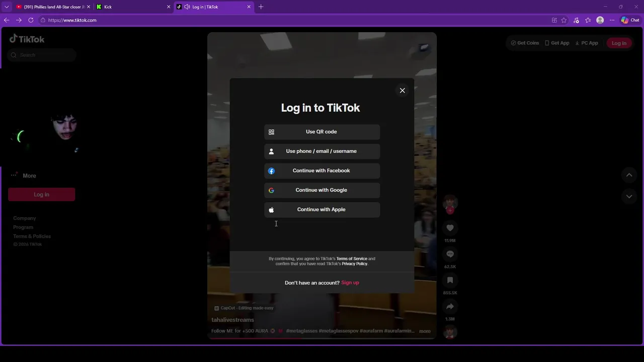Open tahalivestreams profile name

pos(232,320)
